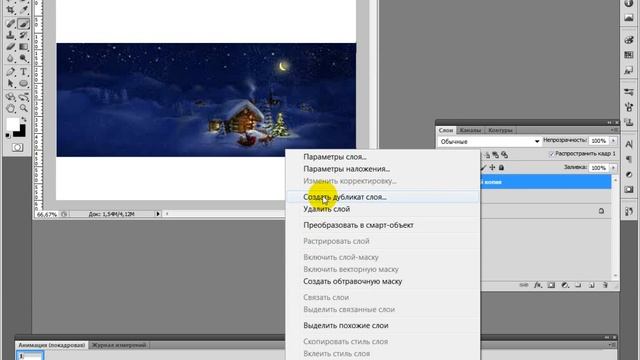The height and width of the screenshot is (360, 640).
Task: Open status bar document info arrow
Action: click(x=158, y=214)
